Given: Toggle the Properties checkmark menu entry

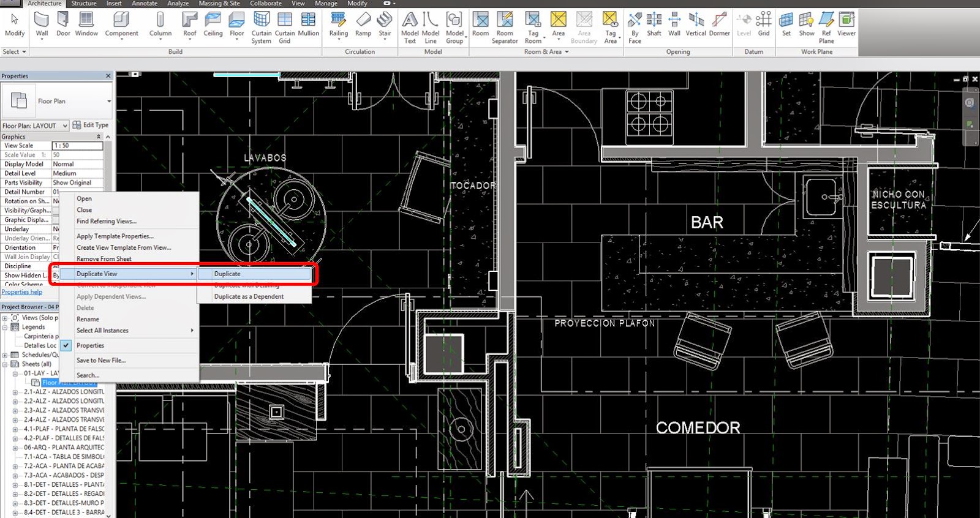Looking at the screenshot, I should pyautogui.click(x=129, y=345).
